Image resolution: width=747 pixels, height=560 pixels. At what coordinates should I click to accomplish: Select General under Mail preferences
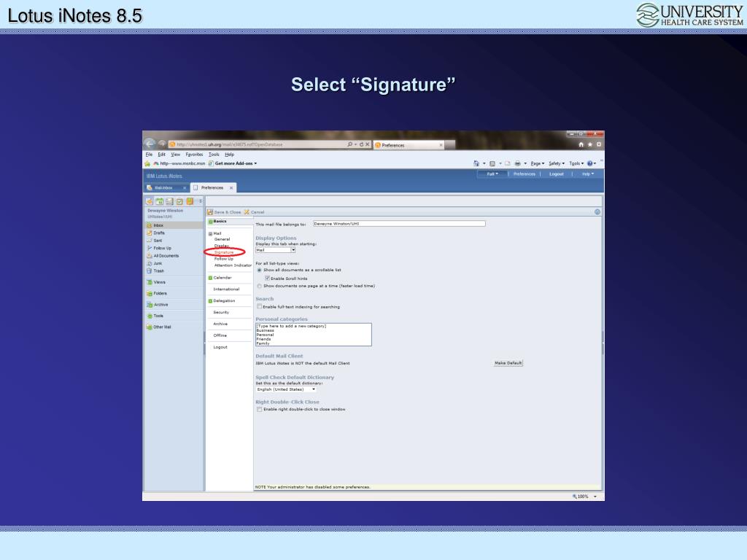click(222, 239)
